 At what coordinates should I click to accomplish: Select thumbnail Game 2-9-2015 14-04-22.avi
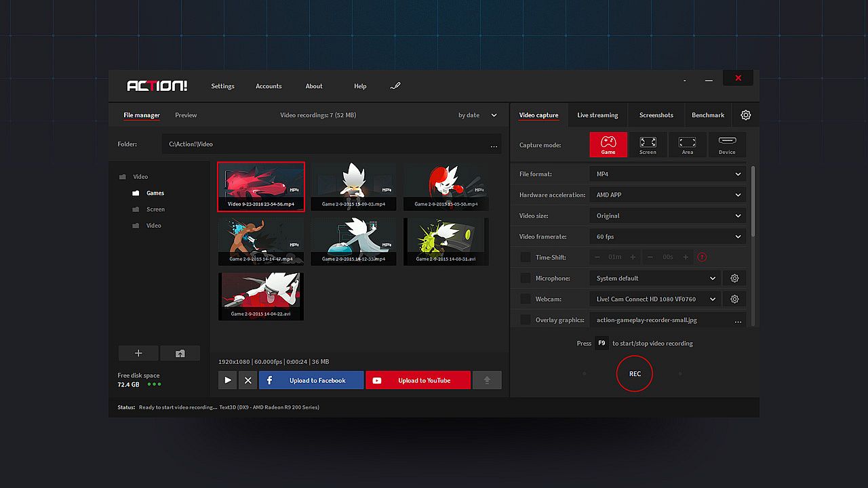(x=261, y=296)
